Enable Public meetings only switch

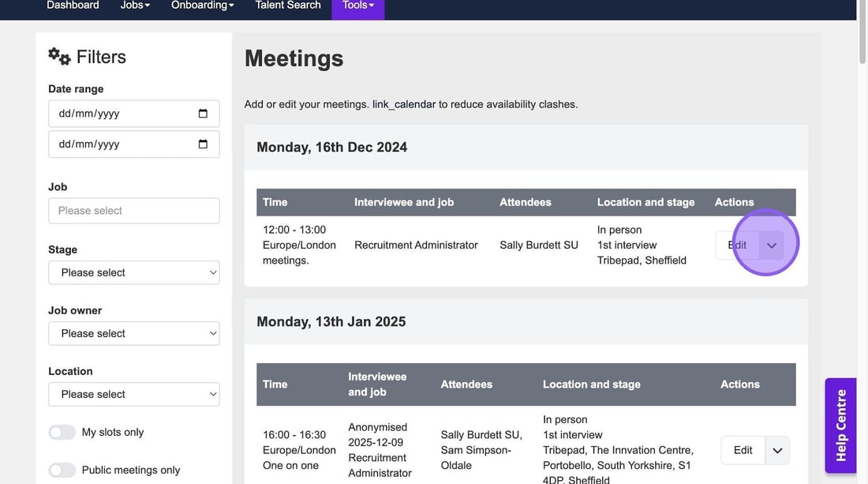coord(62,470)
